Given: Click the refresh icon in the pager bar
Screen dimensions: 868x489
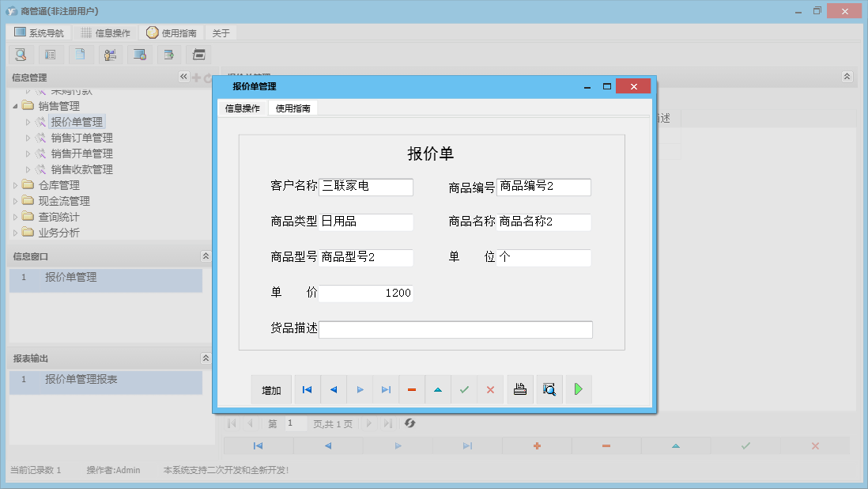Looking at the screenshot, I should point(409,423).
